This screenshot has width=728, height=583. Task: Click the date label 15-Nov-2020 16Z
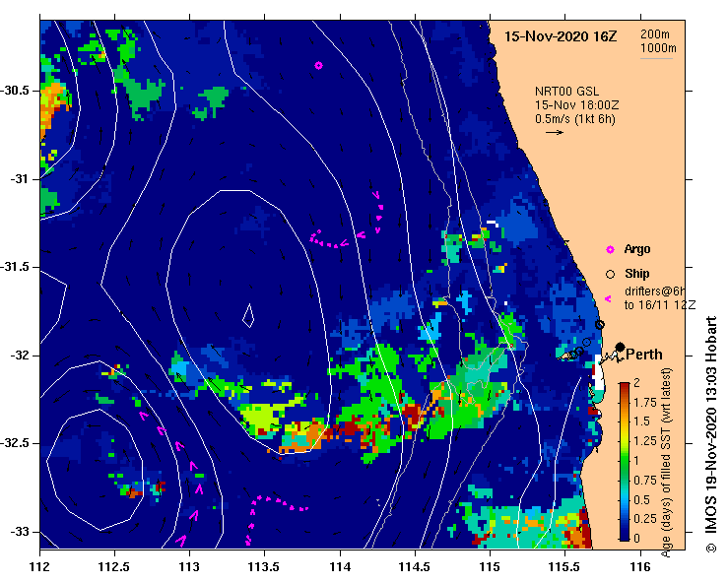coord(561,36)
